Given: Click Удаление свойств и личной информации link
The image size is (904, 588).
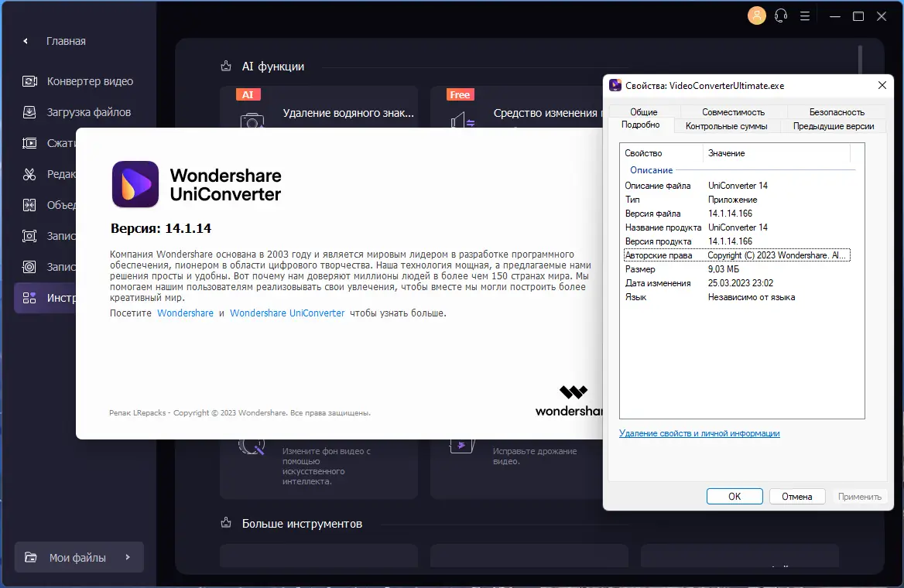Looking at the screenshot, I should tap(699, 433).
